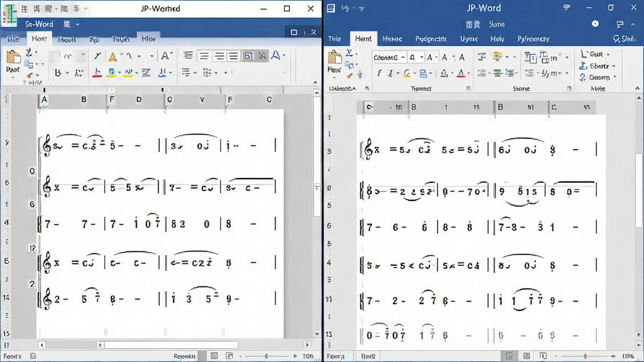
Task: Apply the red font color A in the right ribbon
Action: pyautogui.click(x=461, y=74)
